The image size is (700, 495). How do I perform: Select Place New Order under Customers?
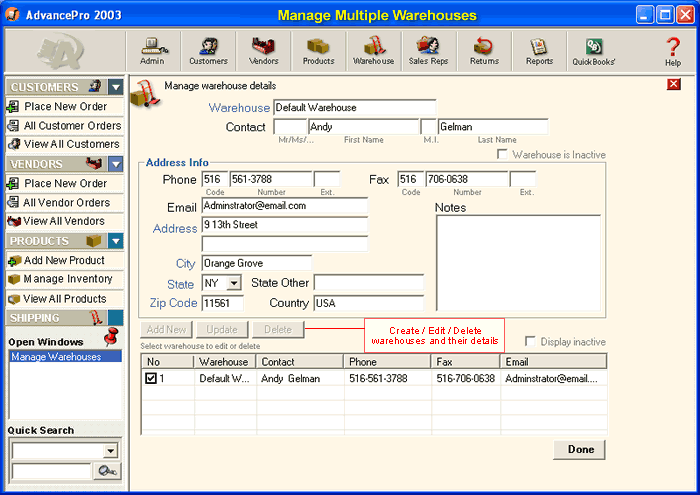(65, 106)
